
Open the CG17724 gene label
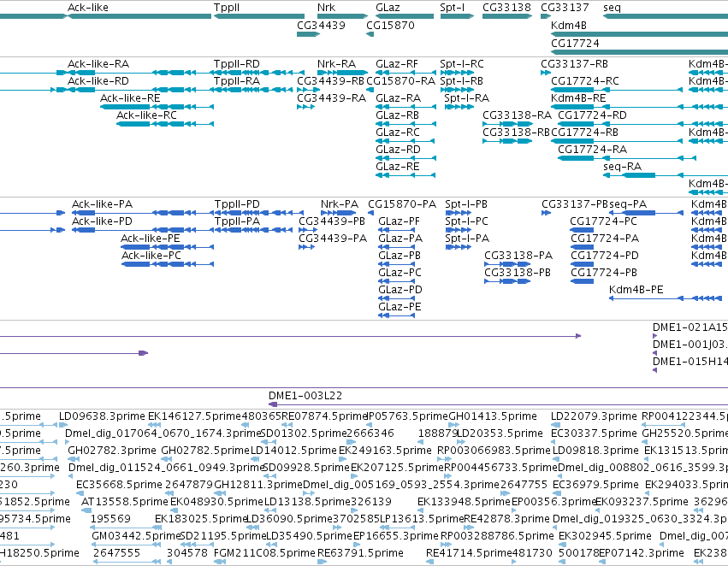575,43
